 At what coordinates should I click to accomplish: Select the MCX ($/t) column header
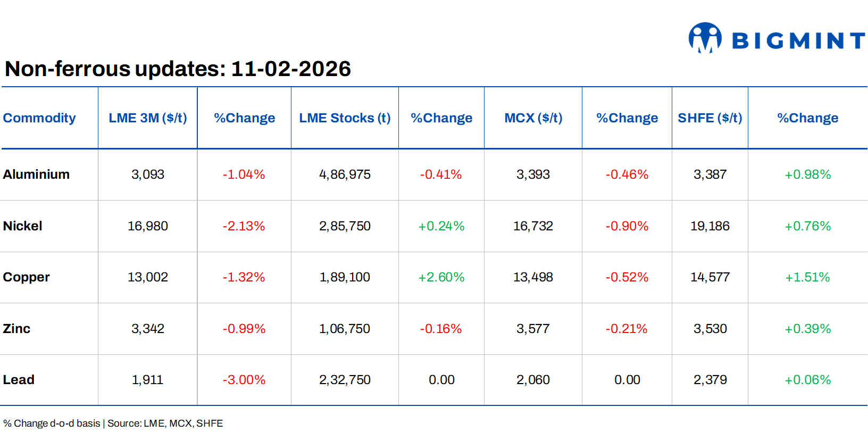coord(533,118)
